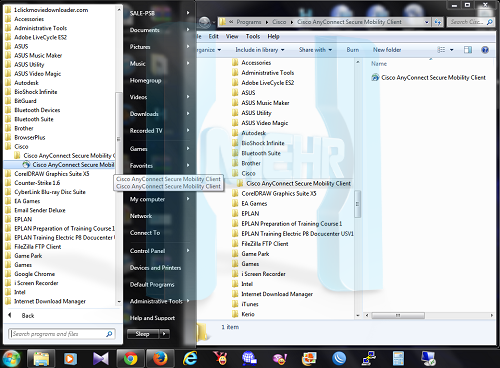Click the Windows Start orb
The height and width of the screenshot is (368, 500).
[x=11, y=359]
